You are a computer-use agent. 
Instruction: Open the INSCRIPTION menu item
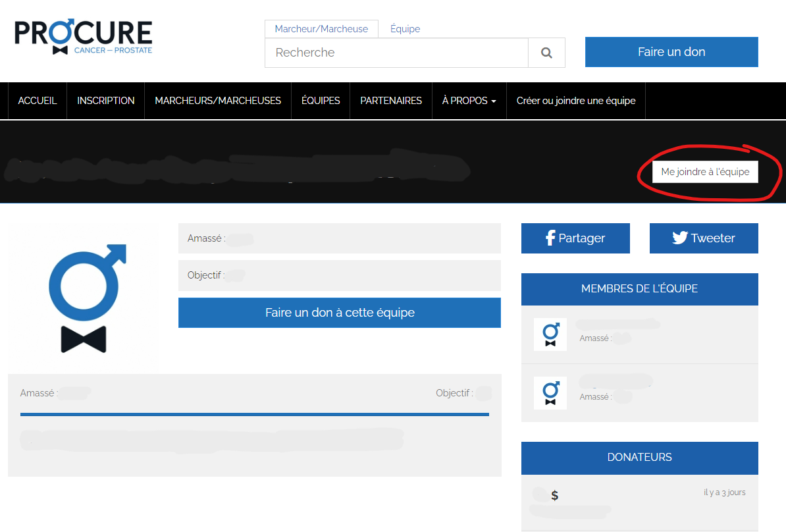click(x=105, y=101)
